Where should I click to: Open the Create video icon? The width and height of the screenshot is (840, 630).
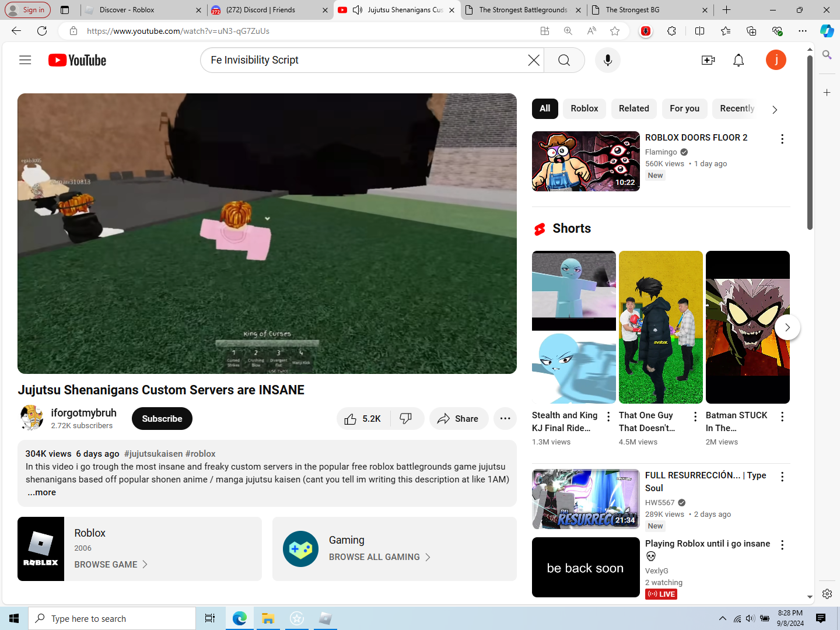click(x=708, y=60)
